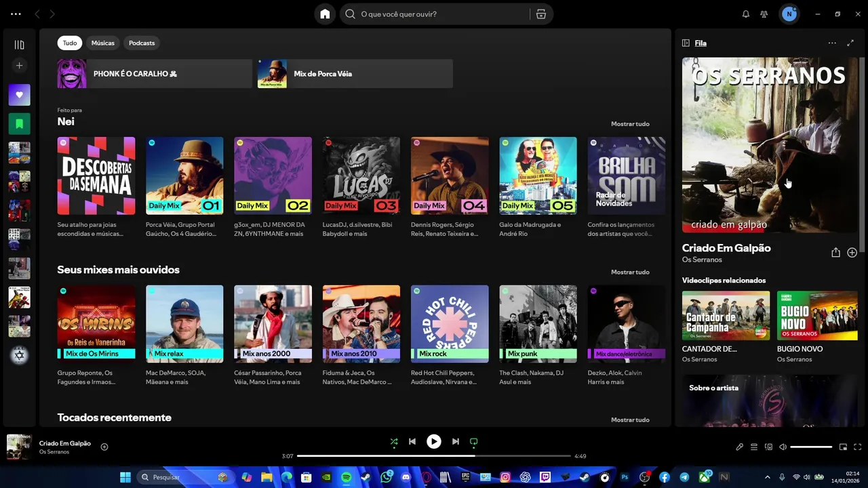Show all for Tocados recentemente
The height and width of the screenshot is (488, 868).
pyautogui.click(x=630, y=420)
